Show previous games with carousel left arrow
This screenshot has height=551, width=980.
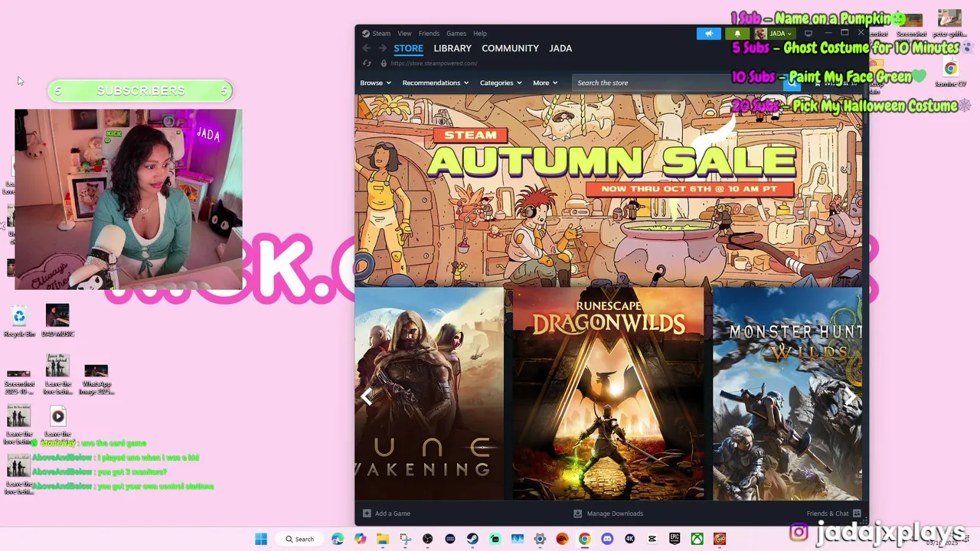tap(367, 396)
